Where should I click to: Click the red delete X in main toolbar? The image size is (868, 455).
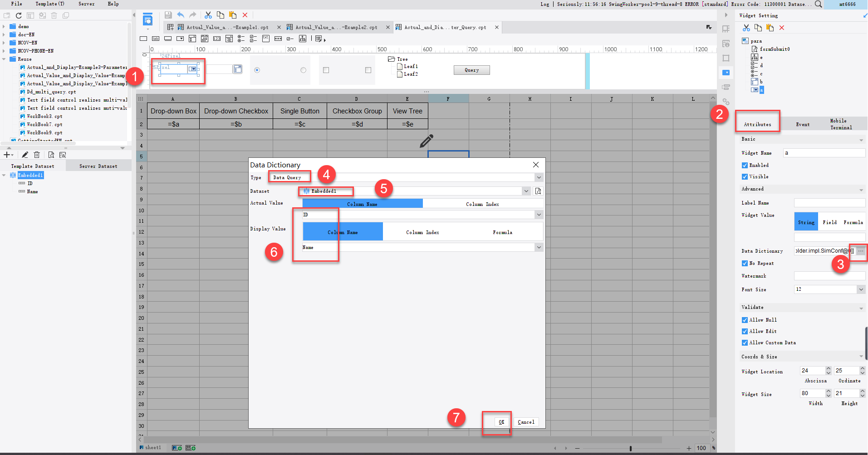[245, 15]
